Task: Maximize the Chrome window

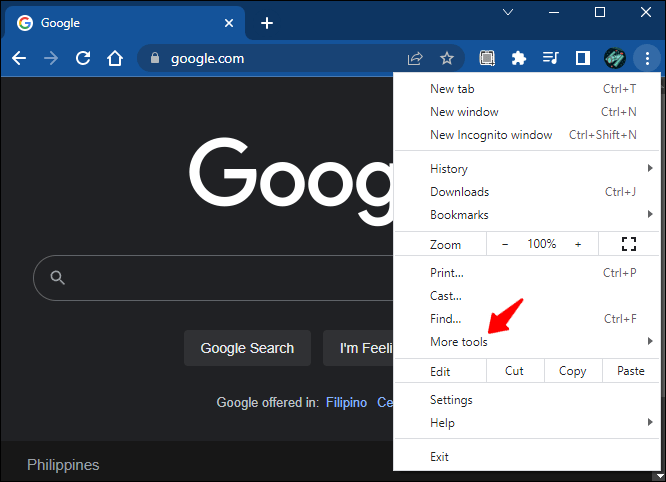Action: [600, 12]
